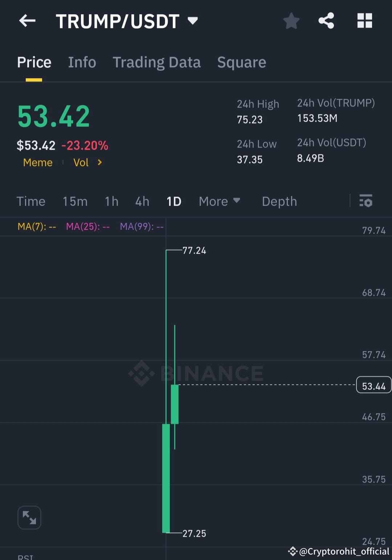
Task: Tap the Vol tag link
Action: coord(81,162)
